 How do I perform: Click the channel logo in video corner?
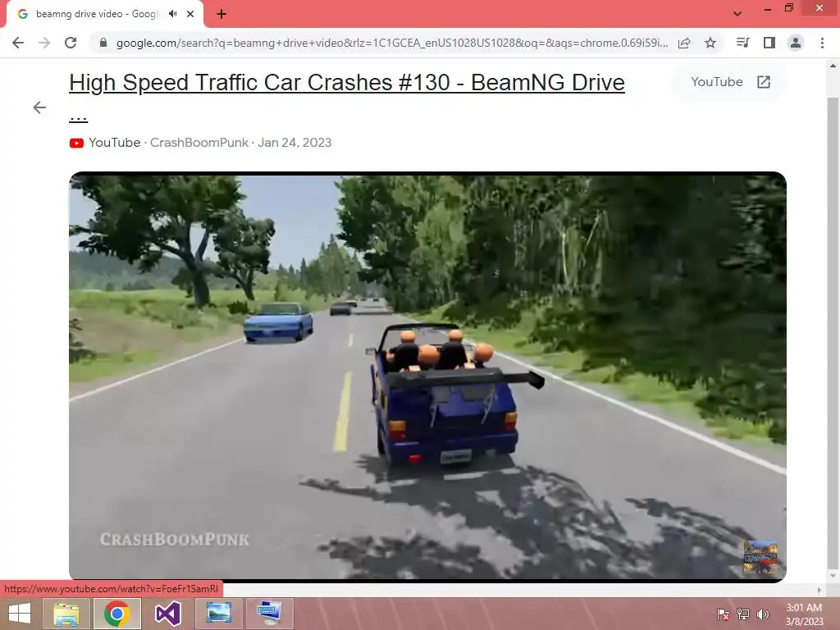pyautogui.click(x=760, y=558)
